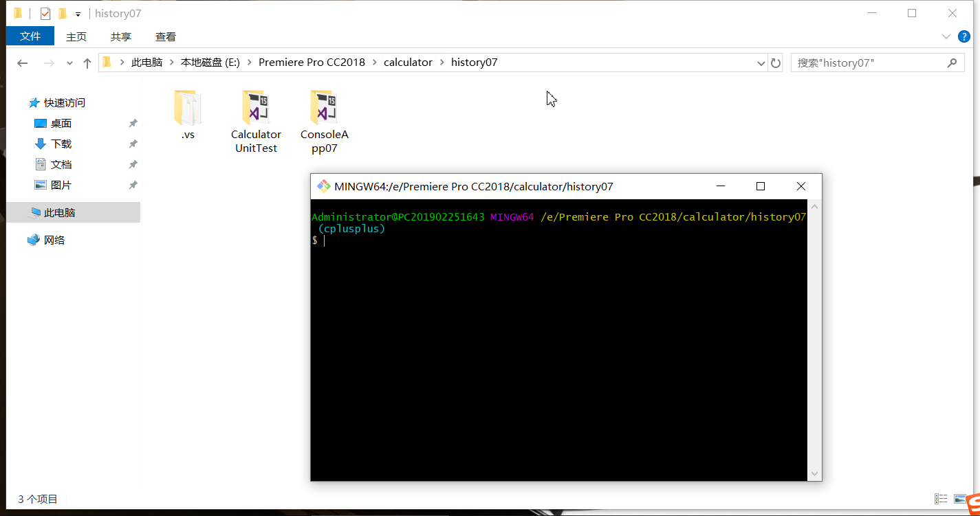Click the Git Bash scrollbar up arrow
This screenshot has width=980, height=516.
point(814,206)
